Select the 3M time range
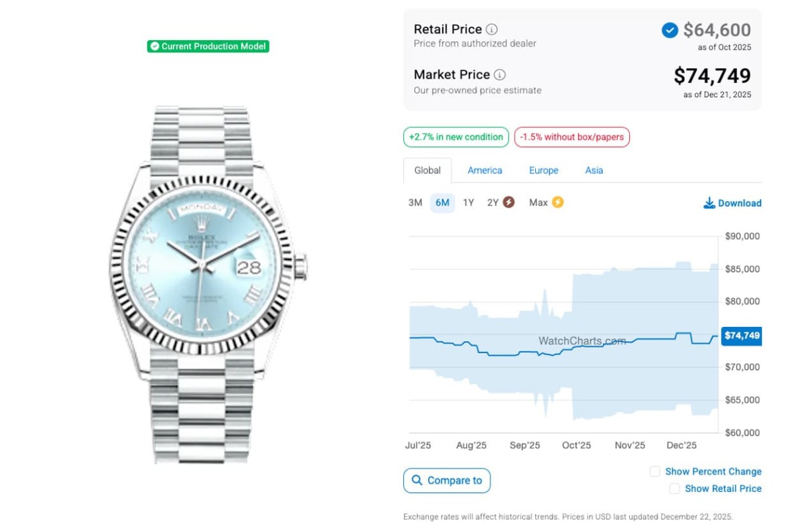This screenshot has height=532, width=804. [x=415, y=202]
